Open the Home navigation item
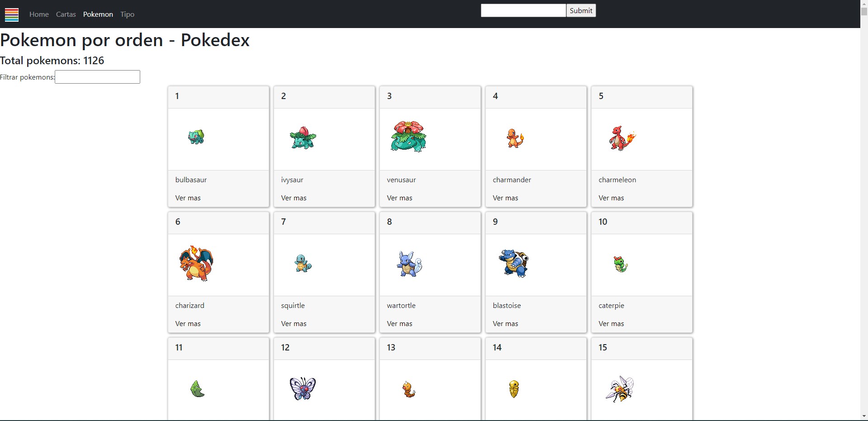 point(39,14)
